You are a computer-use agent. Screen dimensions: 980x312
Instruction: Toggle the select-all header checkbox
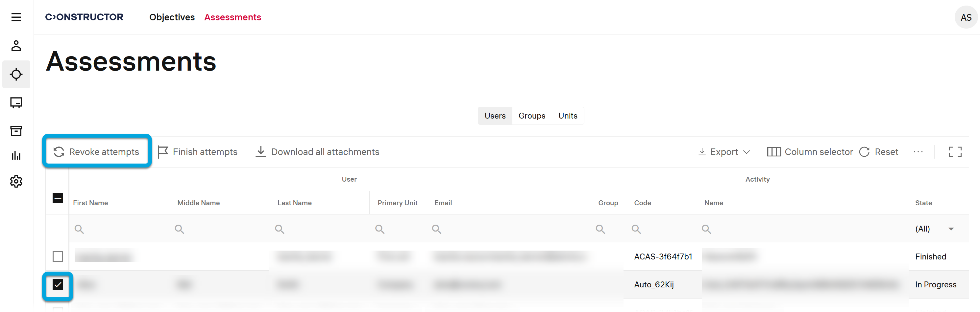(58, 198)
